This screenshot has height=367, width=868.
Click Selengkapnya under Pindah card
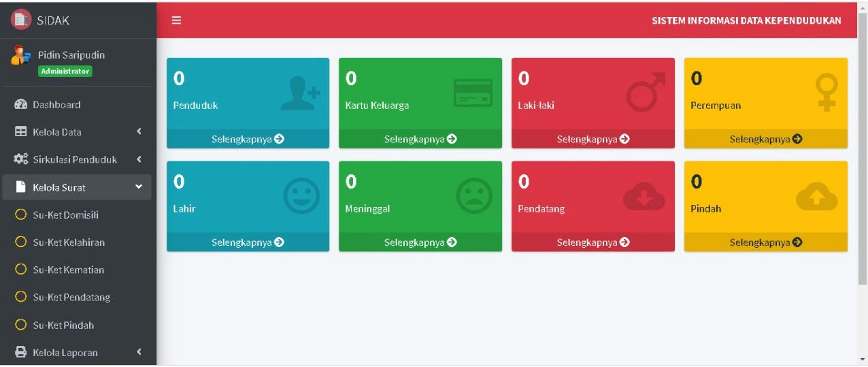coord(765,242)
